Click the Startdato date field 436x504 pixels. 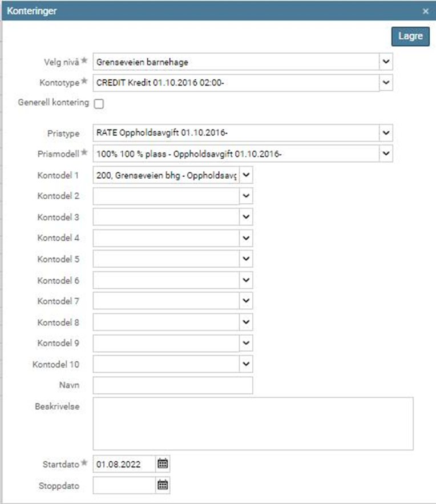click(124, 463)
